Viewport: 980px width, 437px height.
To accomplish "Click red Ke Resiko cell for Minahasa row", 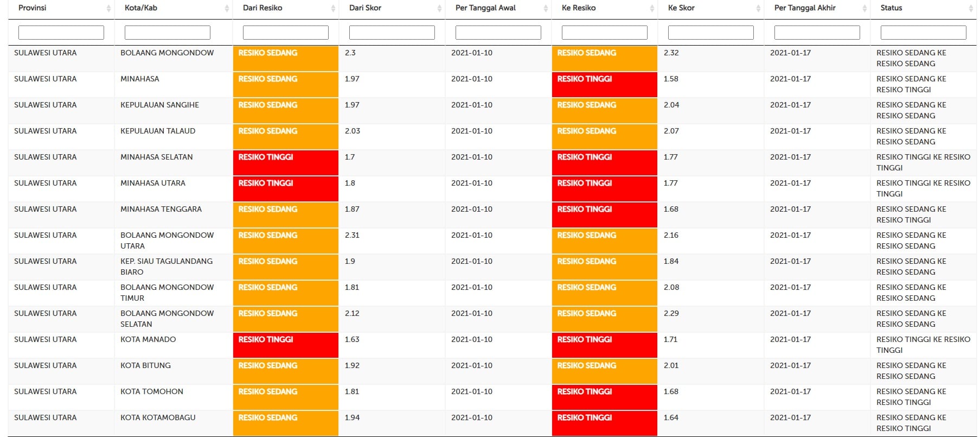I will pos(605,85).
